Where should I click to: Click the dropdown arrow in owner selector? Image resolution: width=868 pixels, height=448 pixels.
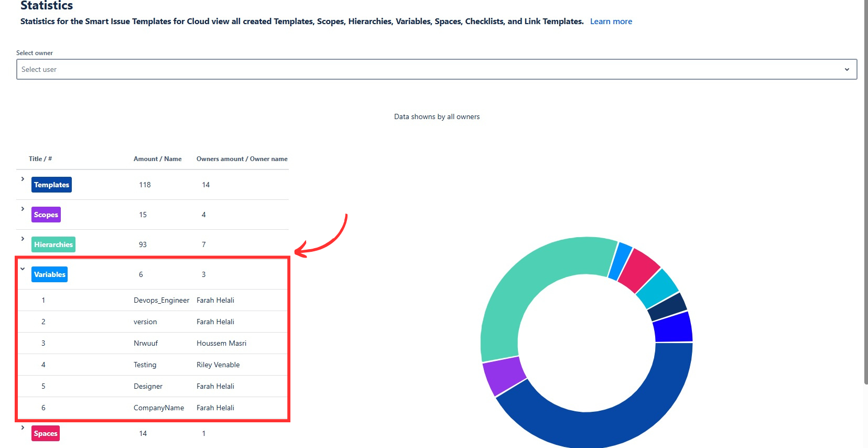847,69
